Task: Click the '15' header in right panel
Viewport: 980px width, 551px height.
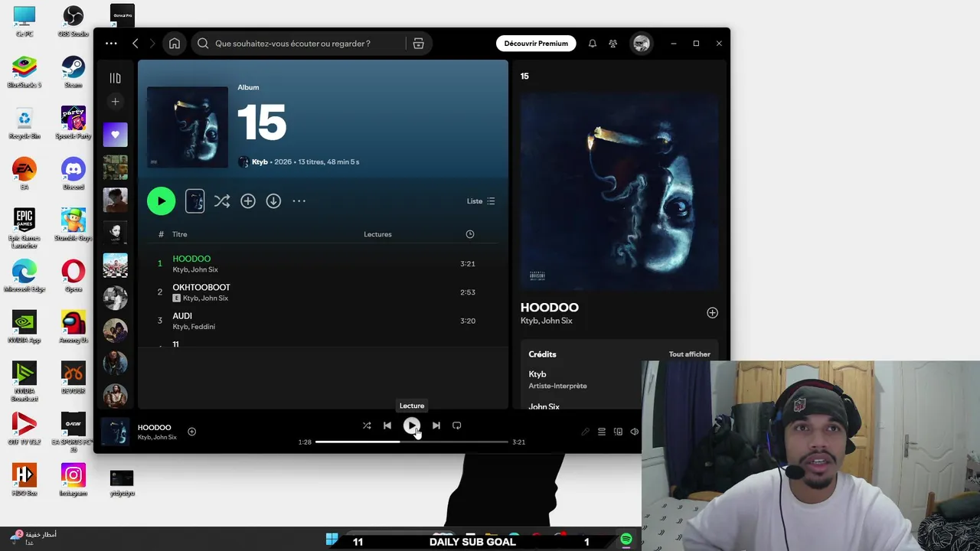Action: coord(524,76)
